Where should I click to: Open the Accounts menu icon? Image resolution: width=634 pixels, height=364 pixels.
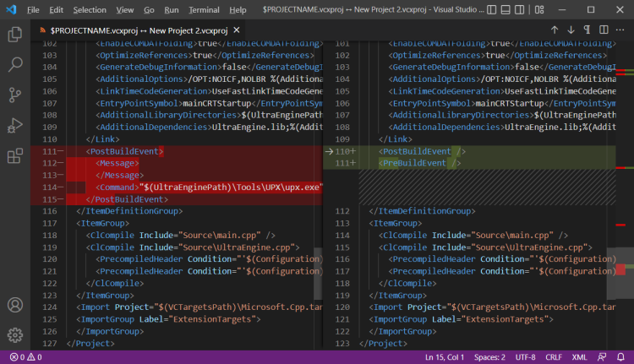(14, 305)
